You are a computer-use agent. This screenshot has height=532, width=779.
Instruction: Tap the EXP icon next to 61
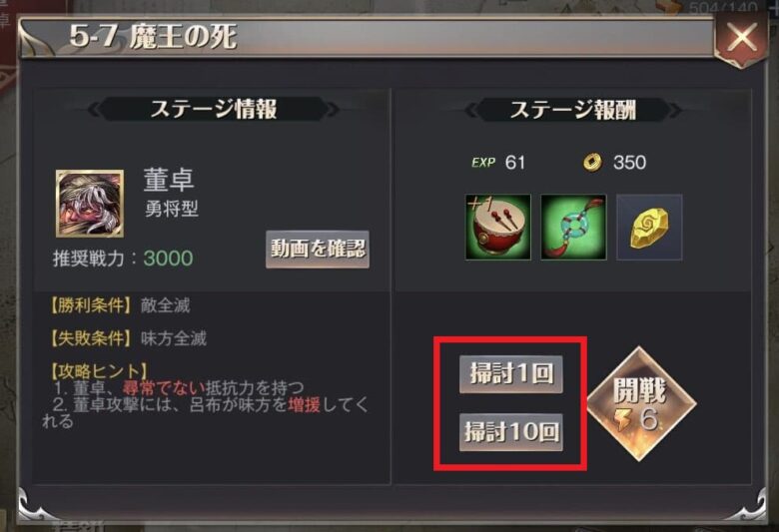pyautogui.click(x=483, y=163)
